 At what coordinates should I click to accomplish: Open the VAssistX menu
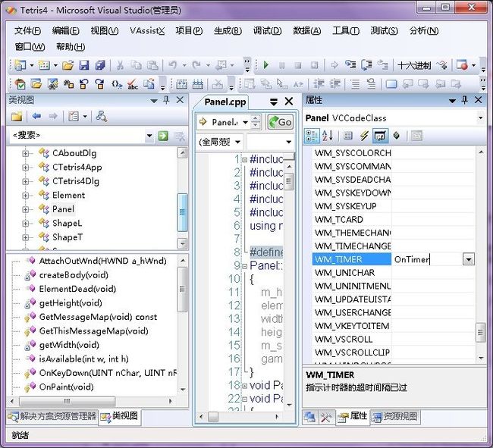point(147,31)
